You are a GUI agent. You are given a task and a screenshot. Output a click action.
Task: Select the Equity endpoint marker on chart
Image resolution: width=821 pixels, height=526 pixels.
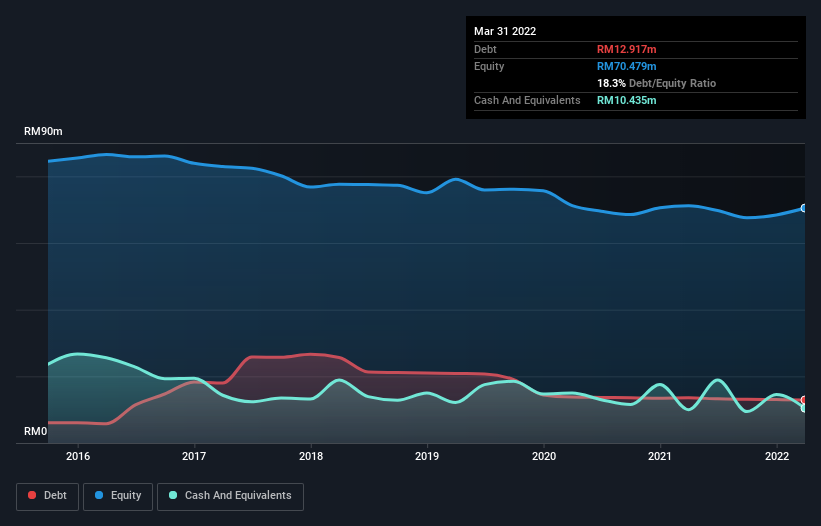coord(804,208)
